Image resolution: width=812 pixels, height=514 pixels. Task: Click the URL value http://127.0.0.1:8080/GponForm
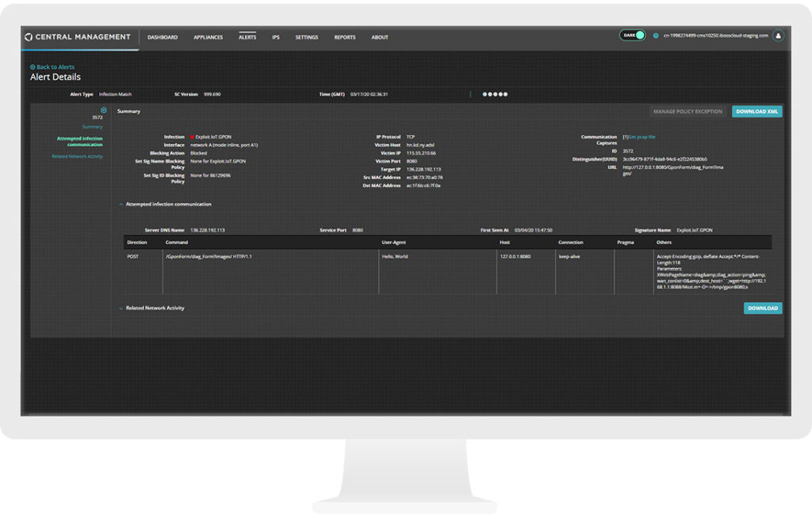672,171
